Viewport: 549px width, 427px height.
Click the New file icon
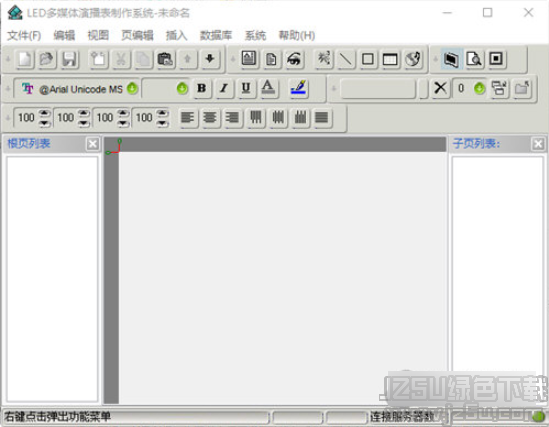(25, 59)
